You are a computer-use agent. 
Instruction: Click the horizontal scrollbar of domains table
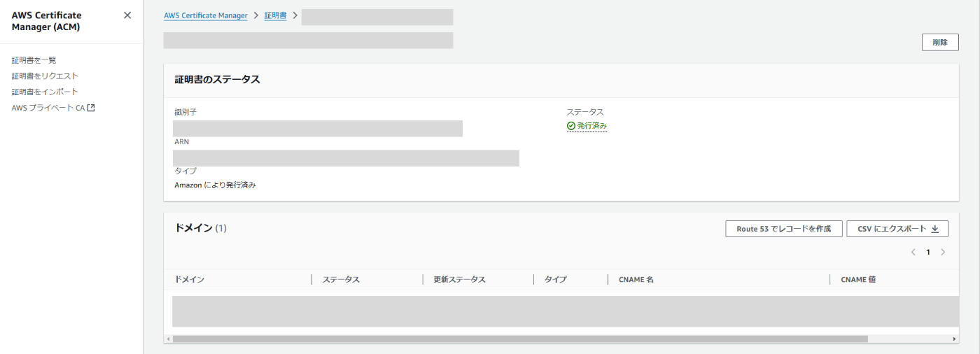tap(520, 339)
